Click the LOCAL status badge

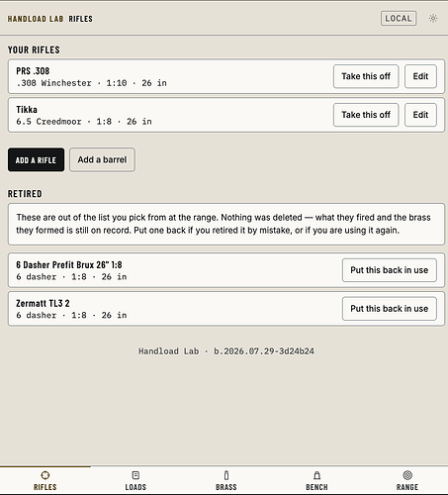tap(399, 19)
